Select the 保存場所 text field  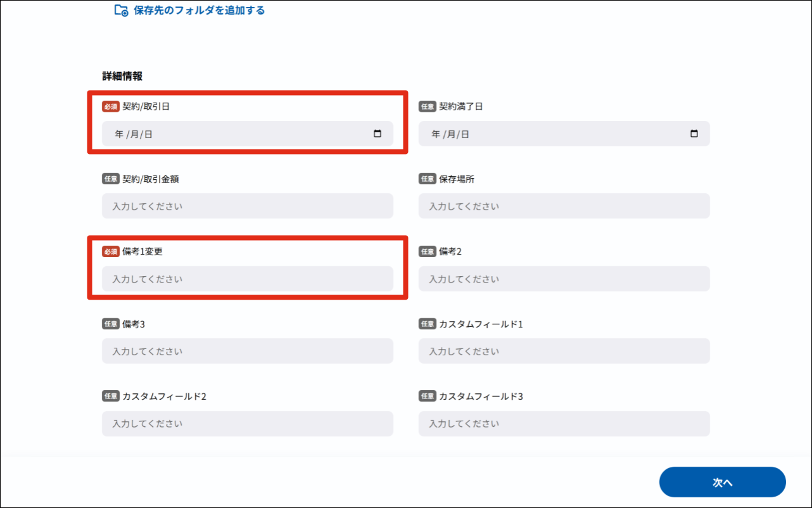pyautogui.click(x=564, y=206)
